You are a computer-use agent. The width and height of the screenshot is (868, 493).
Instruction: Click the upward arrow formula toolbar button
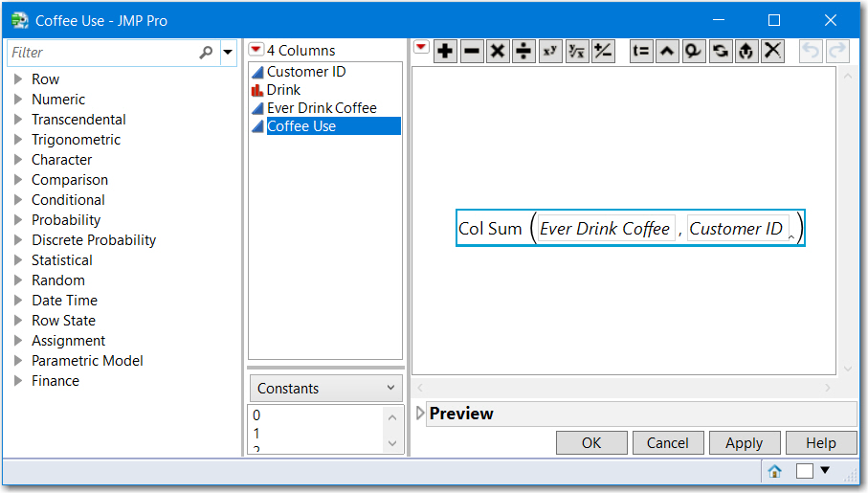pyautogui.click(x=746, y=52)
